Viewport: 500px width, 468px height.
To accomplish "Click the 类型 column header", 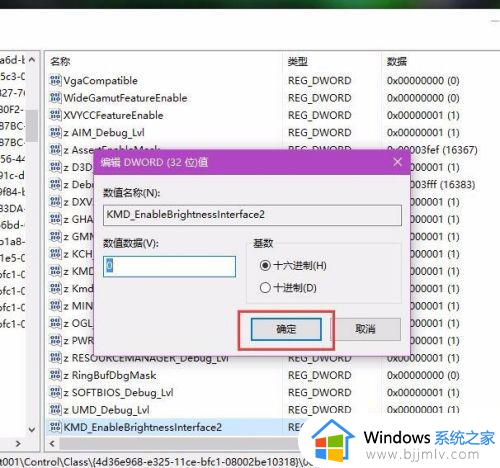I will (x=298, y=61).
